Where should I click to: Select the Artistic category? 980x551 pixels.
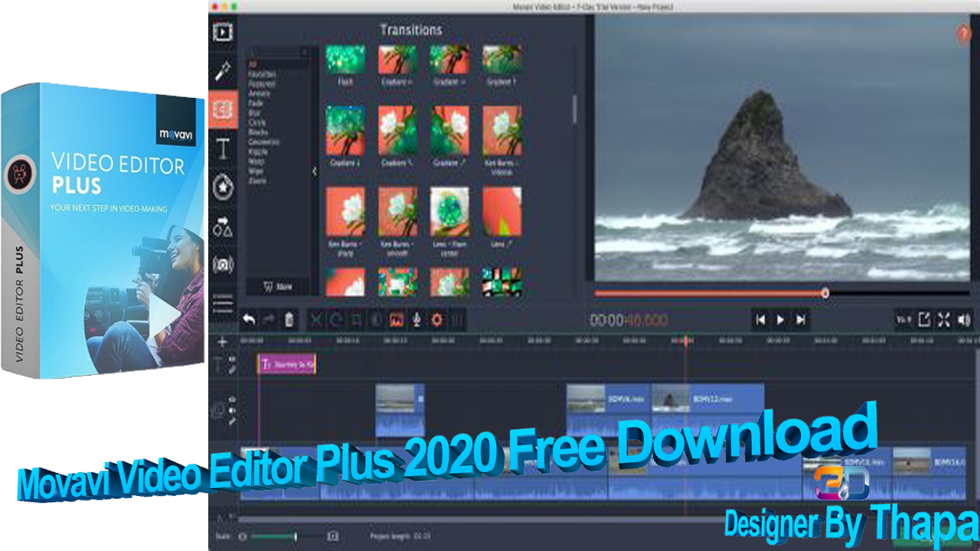[260, 93]
